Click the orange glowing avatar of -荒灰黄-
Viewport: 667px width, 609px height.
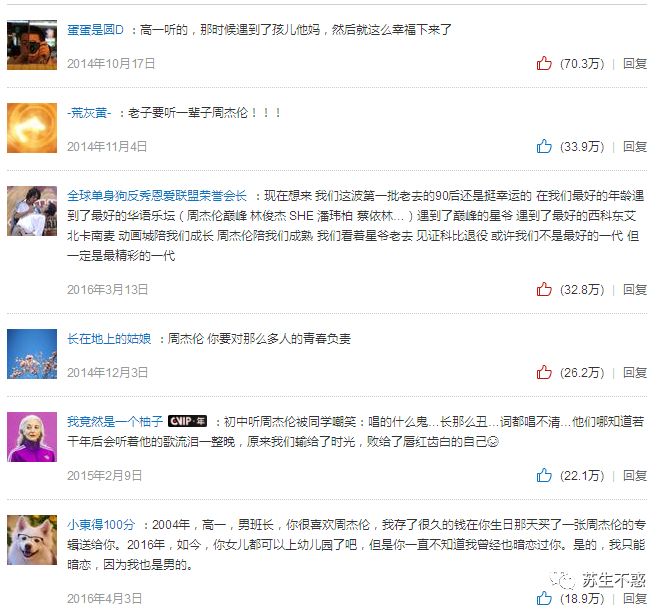(32, 128)
